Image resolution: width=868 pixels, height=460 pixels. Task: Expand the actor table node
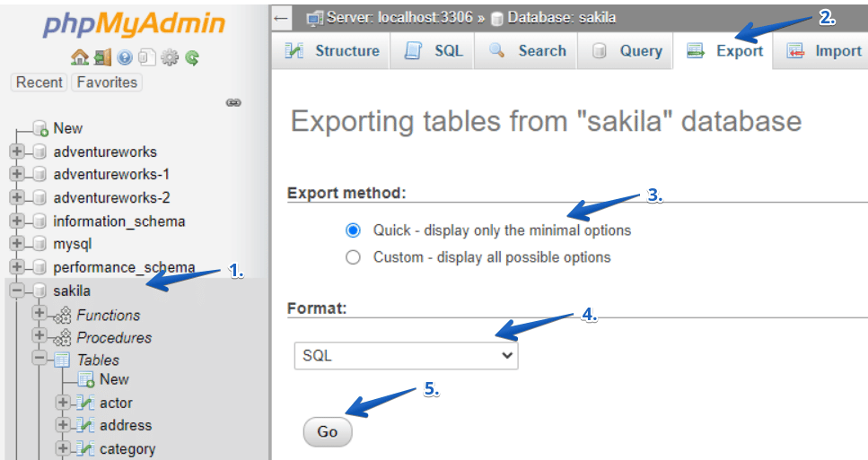(x=63, y=403)
